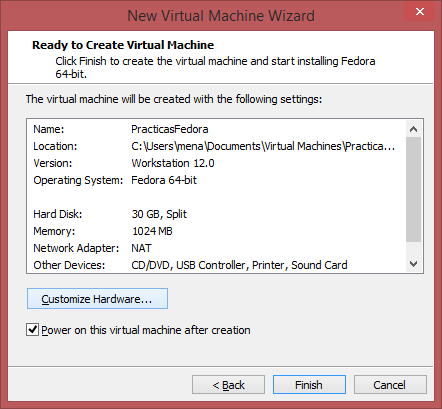Close the New Virtual Machine Wizard window
Screen dimensions: 442x409
click(x=419, y=11)
